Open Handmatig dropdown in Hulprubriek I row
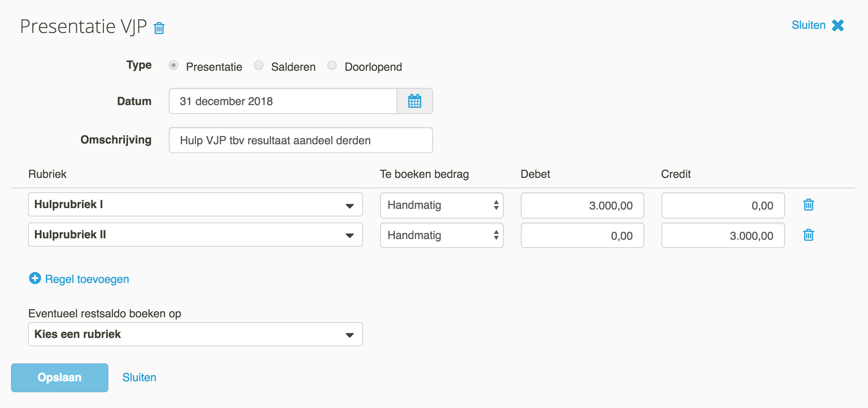This screenshot has height=408, width=868. pyautogui.click(x=442, y=205)
